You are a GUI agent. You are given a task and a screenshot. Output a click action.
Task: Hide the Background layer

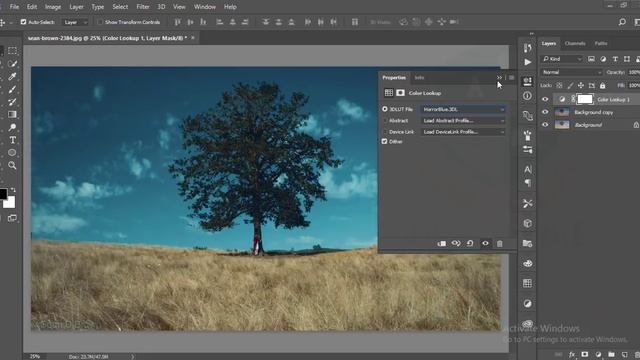(545, 124)
